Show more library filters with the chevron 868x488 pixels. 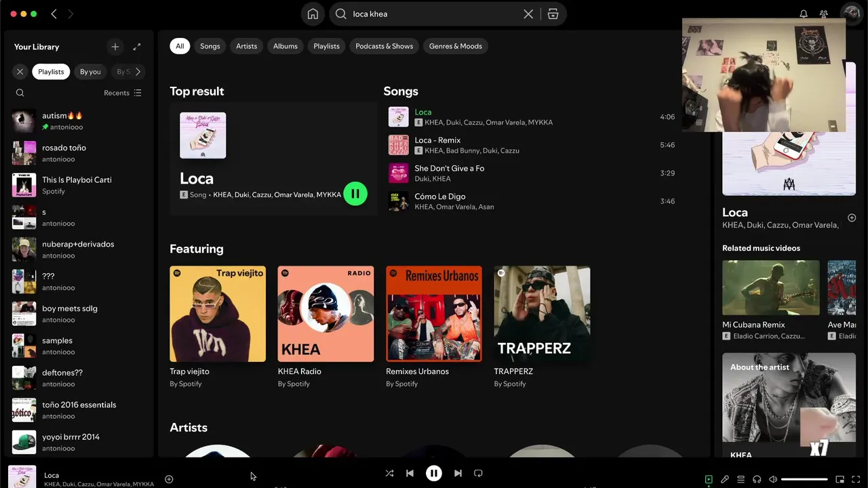(x=138, y=72)
